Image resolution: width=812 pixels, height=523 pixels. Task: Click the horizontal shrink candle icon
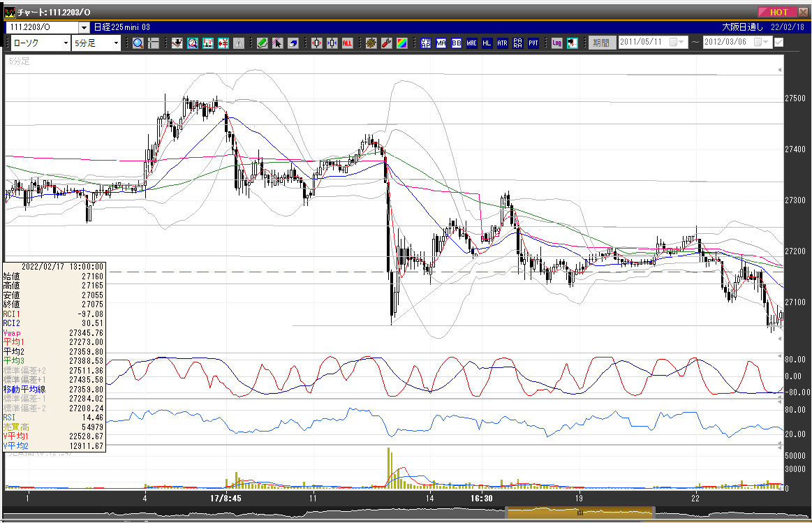[x=332, y=43]
